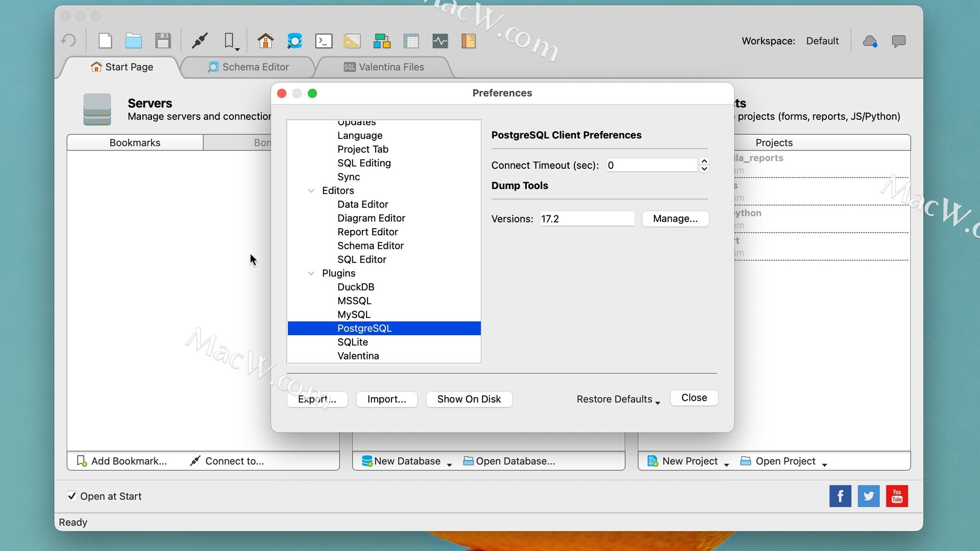980x551 pixels.
Task: Click the Servers stack icon
Action: (97, 109)
